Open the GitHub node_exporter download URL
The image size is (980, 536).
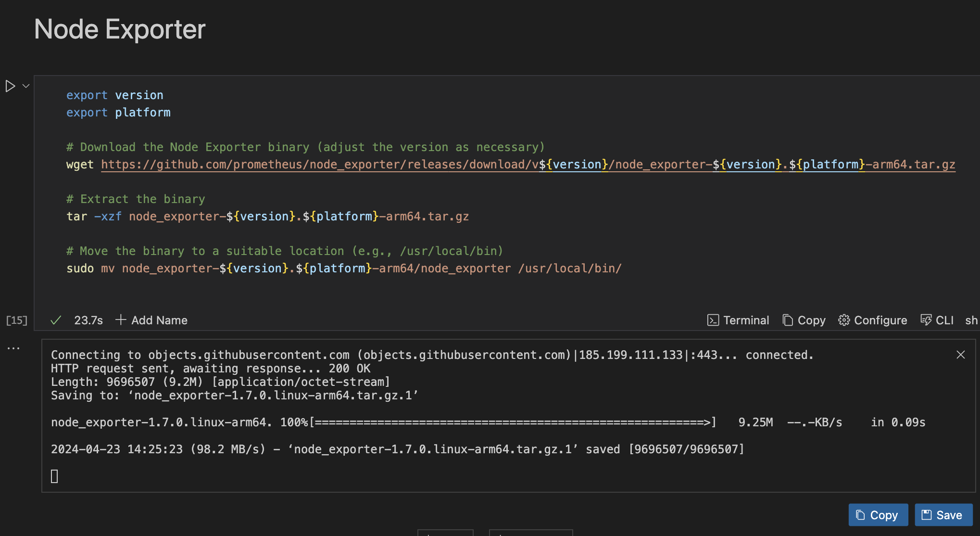point(528,165)
